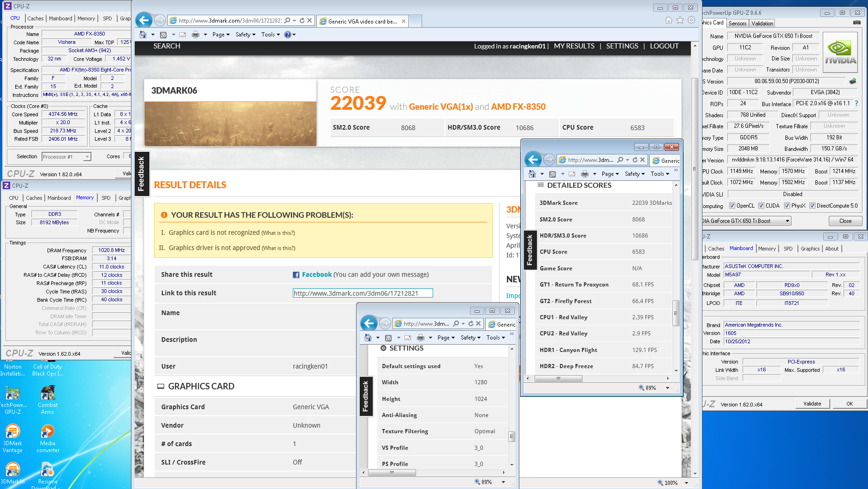This screenshot has height=489, width=868.
Task: Click the main browser address bar URL
Action: click(x=230, y=20)
